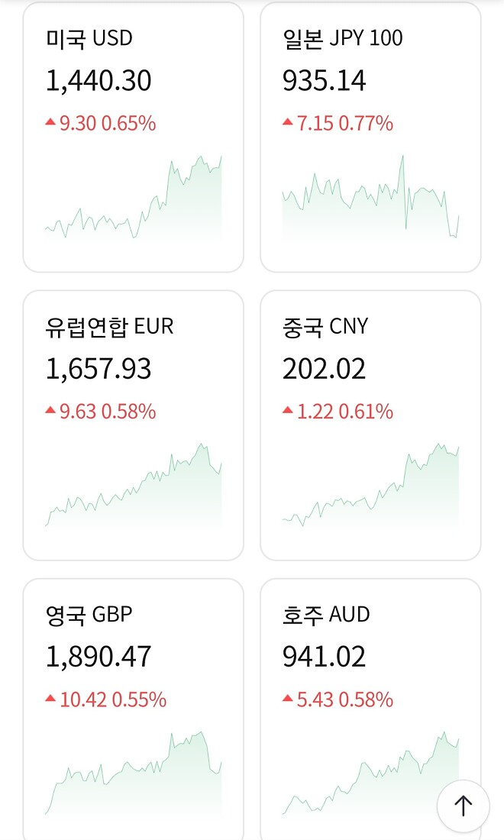The width and height of the screenshot is (504, 840).
Task: Click the rise indicator arrow for 일본 JPY 100
Action: point(286,122)
